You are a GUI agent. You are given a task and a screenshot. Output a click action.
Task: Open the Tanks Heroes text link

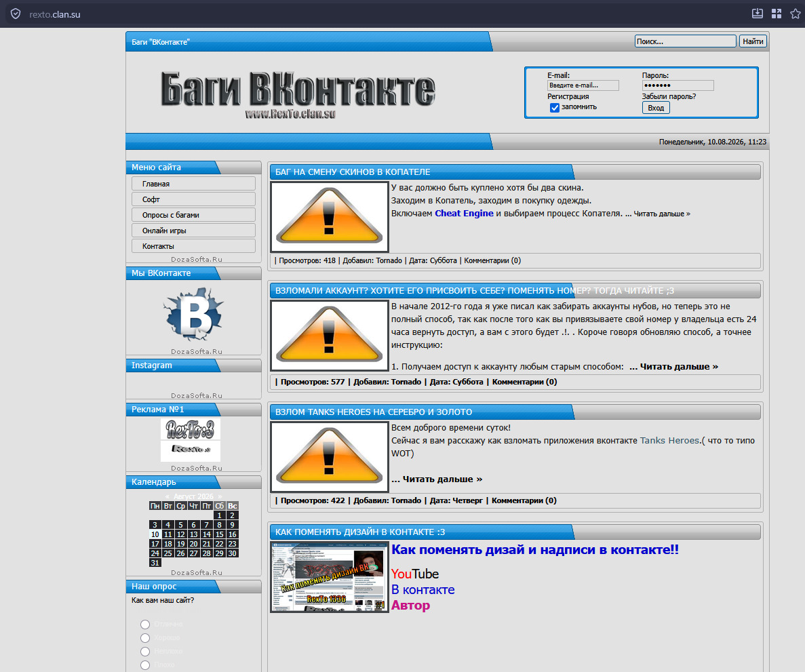[x=669, y=441]
